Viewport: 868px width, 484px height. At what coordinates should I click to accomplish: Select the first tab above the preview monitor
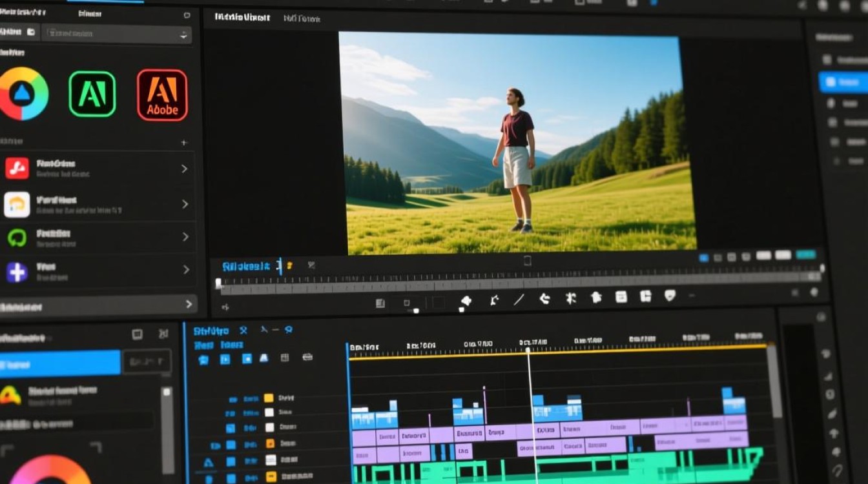[x=242, y=17]
